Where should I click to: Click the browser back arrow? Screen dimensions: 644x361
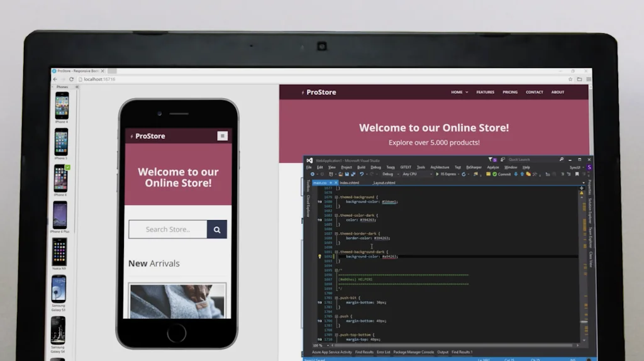[x=55, y=79]
